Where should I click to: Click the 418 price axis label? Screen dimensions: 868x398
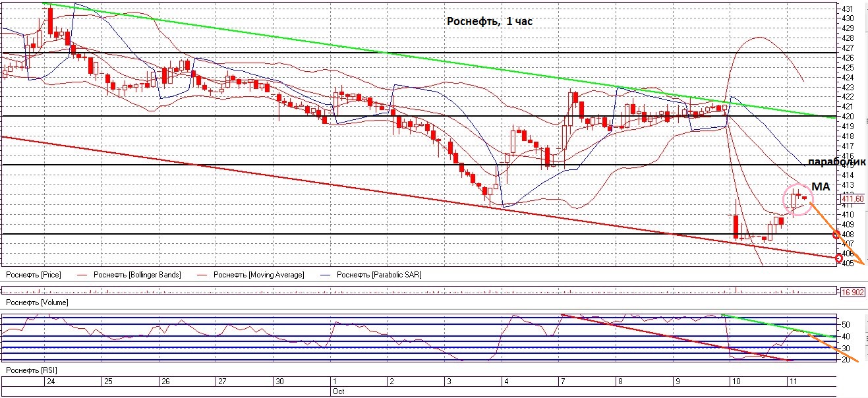(848, 136)
